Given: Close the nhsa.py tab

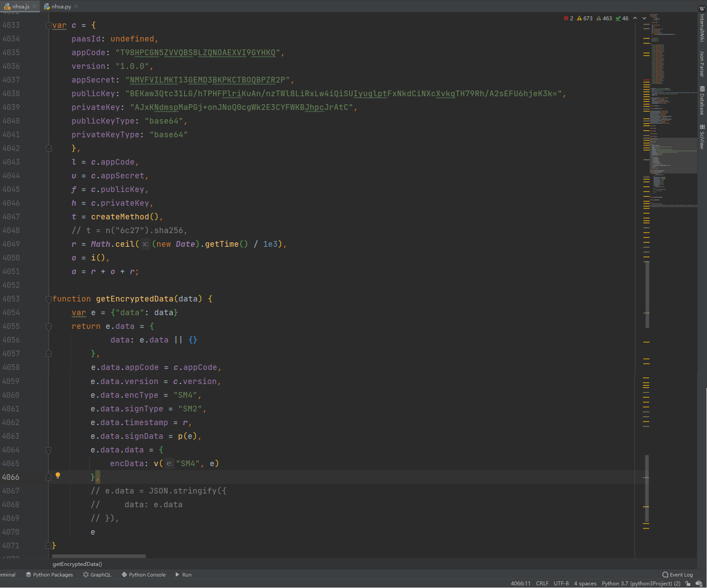Looking at the screenshot, I should (76, 6).
